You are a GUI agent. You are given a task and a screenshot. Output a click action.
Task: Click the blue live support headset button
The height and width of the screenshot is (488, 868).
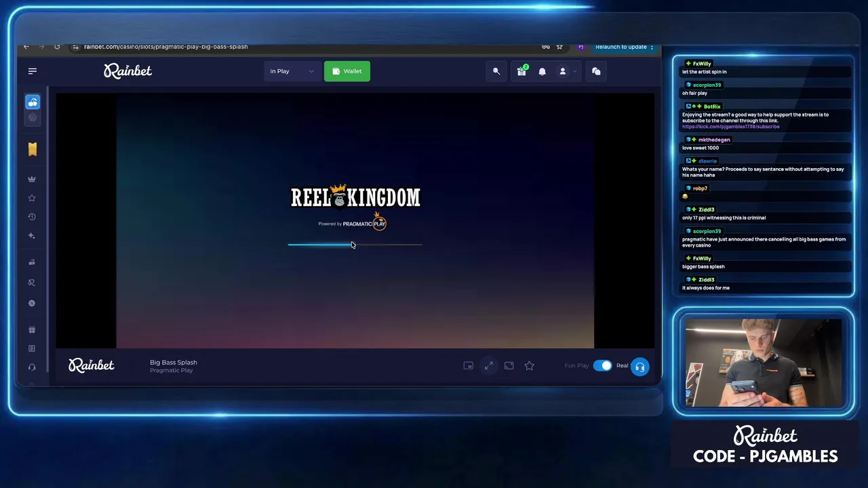[639, 367]
